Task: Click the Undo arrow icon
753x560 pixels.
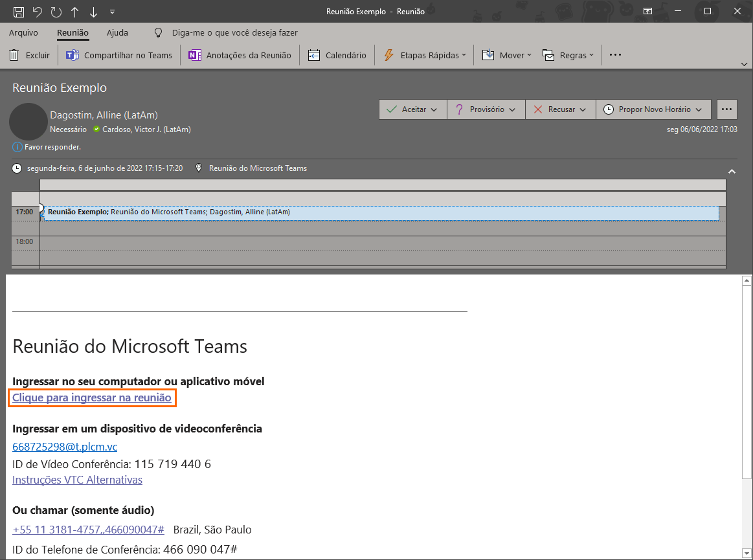Action: coord(38,12)
